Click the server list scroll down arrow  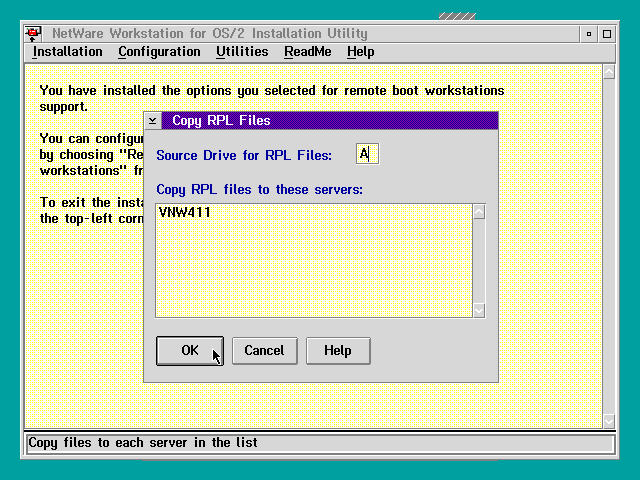coord(479,310)
